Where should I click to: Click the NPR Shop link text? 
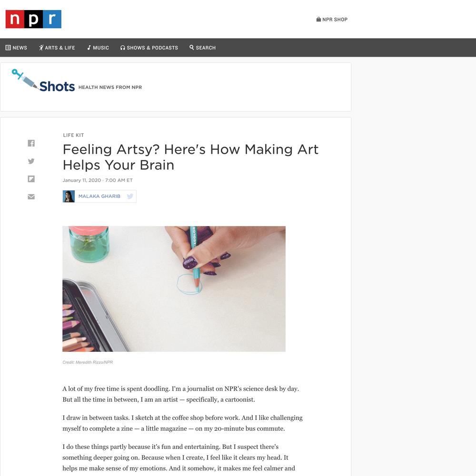point(335,20)
